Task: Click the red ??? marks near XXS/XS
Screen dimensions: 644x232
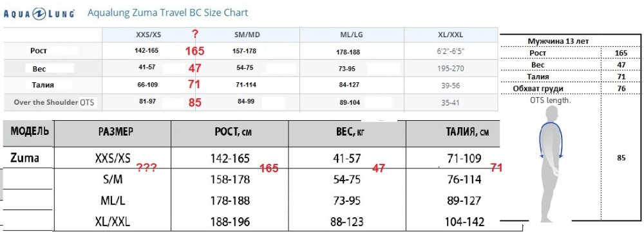Action: [147, 167]
